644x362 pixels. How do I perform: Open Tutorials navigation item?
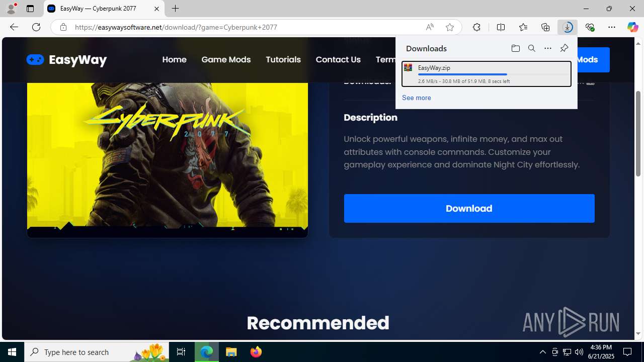[x=283, y=59]
